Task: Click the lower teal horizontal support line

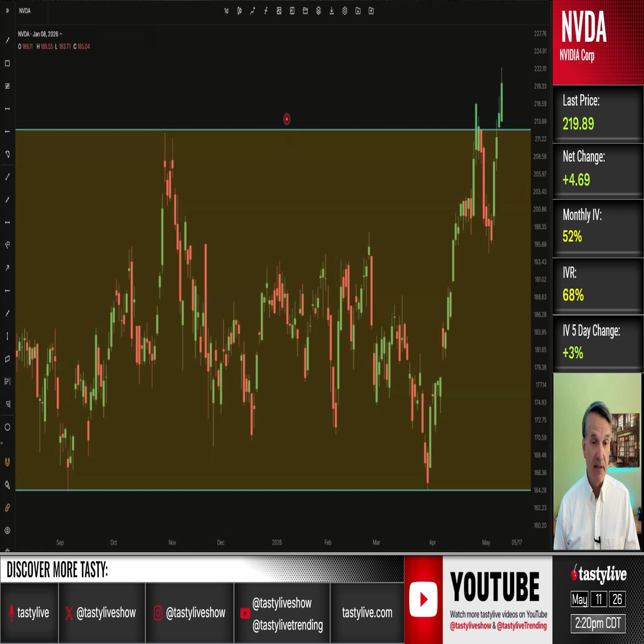Action: point(273,490)
